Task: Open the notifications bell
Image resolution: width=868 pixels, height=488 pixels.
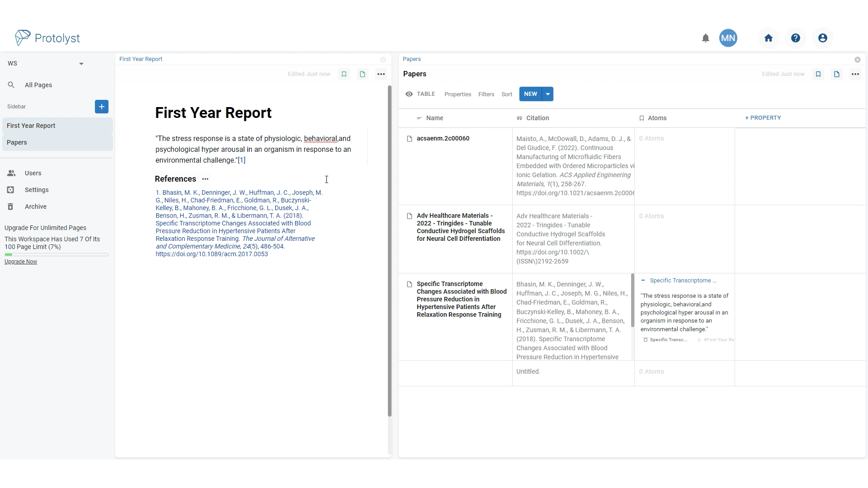Action: coord(705,38)
